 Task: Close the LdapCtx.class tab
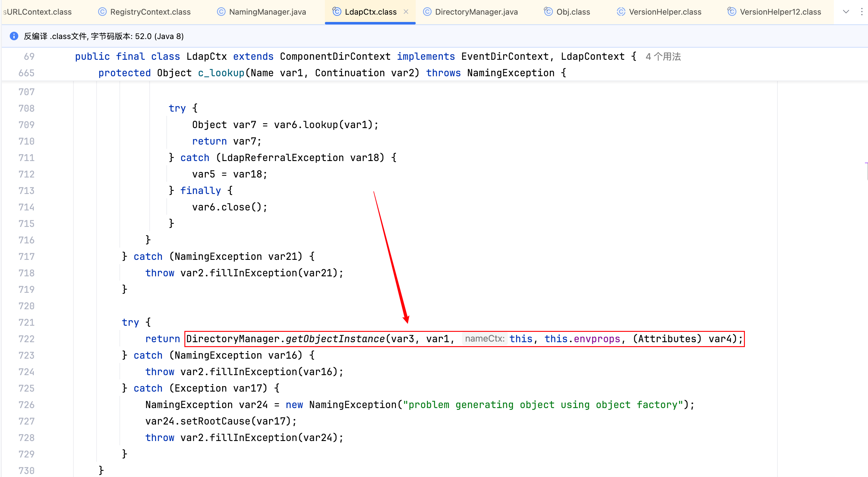(x=406, y=12)
